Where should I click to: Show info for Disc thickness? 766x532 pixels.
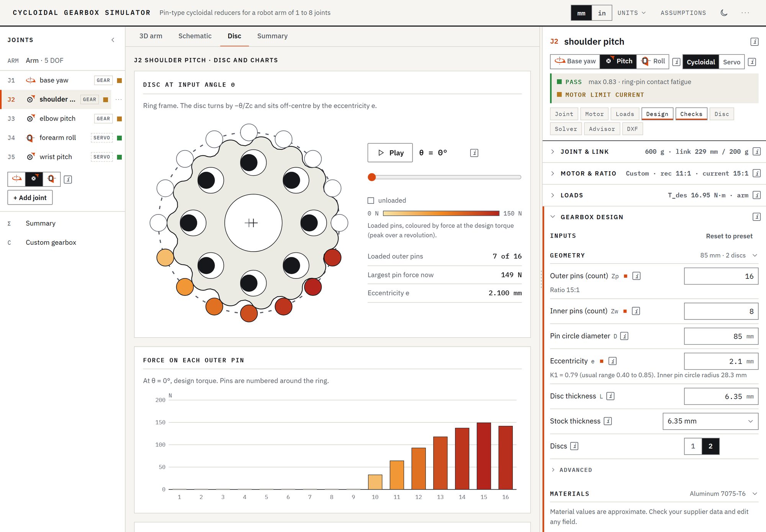(x=611, y=396)
